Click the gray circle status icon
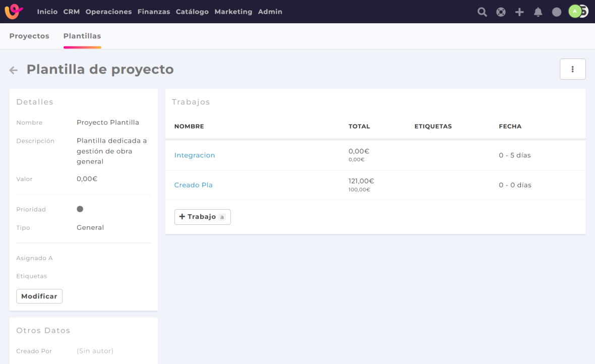The height and width of the screenshot is (364, 595). click(557, 12)
